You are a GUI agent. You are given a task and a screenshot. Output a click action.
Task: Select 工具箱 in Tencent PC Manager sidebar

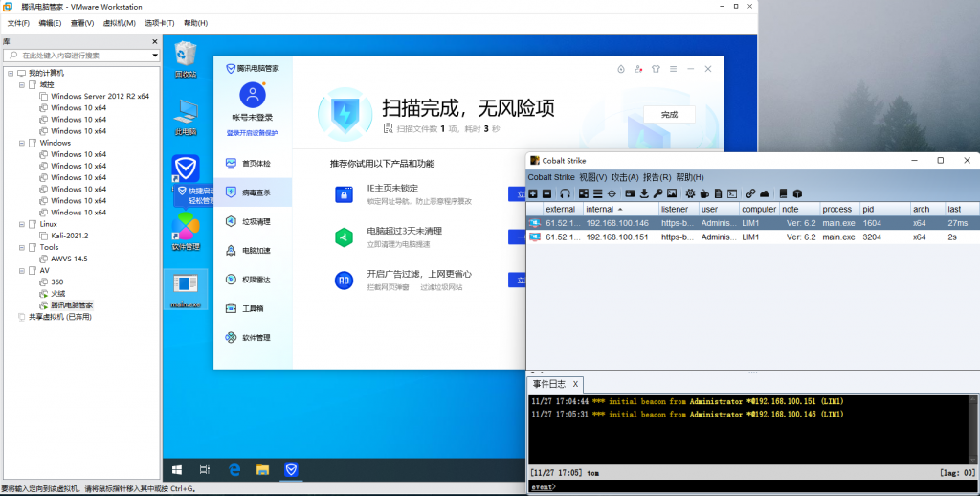pos(253,308)
